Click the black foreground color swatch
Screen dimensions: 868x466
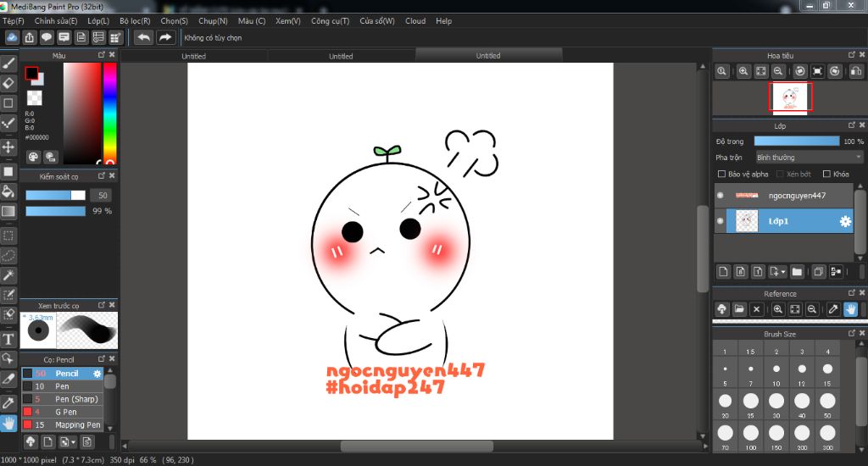[31, 73]
